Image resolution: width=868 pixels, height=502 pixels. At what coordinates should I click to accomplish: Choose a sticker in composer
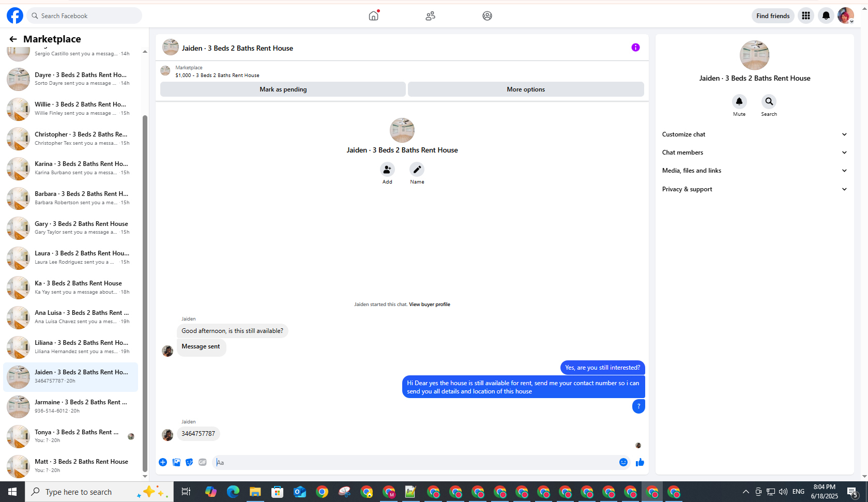[x=189, y=462]
